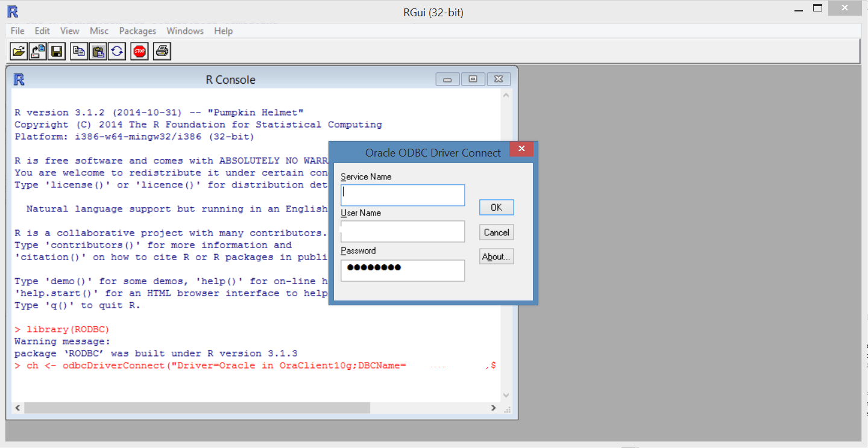
Task: Click the Paste toolbar icon
Action: (98, 51)
